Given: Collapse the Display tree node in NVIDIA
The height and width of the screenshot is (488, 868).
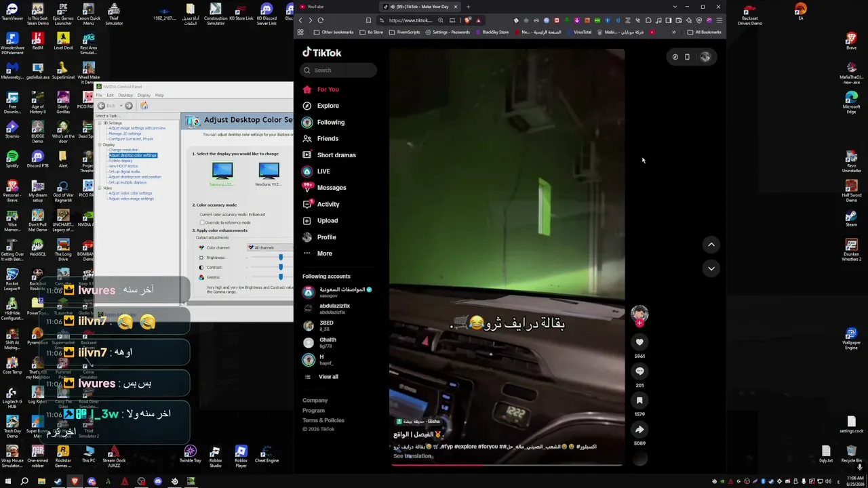Looking at the screenshot, I should click(100, 144).
